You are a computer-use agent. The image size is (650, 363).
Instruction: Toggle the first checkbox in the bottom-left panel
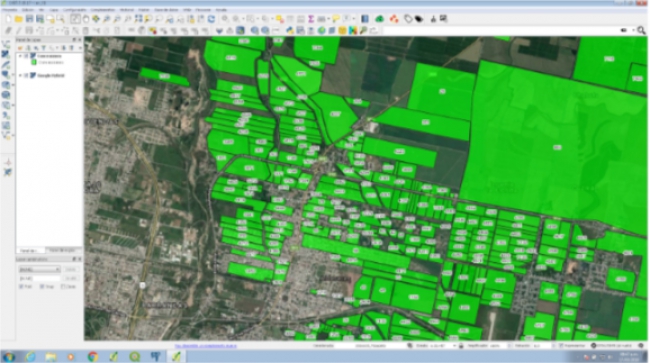click(22, 286)
